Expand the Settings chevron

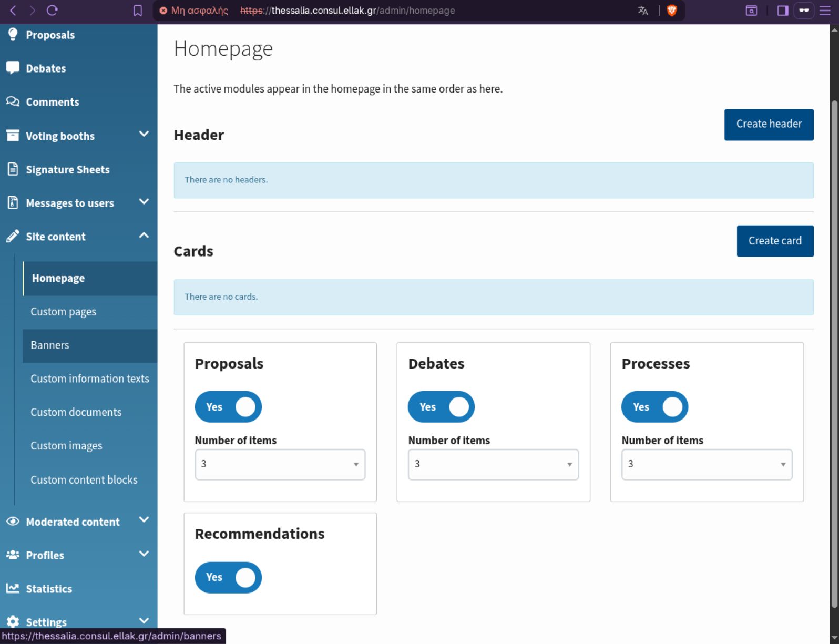[x=144, y=621]
